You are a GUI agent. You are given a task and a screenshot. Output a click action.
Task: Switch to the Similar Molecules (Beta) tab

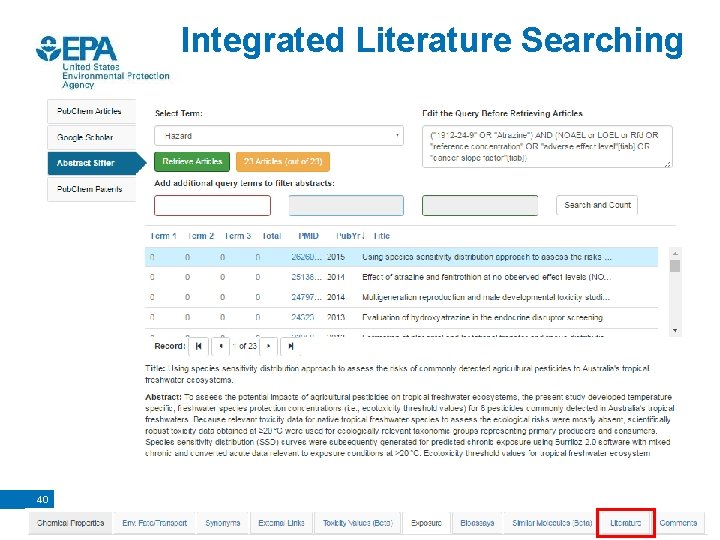point(552,523)
